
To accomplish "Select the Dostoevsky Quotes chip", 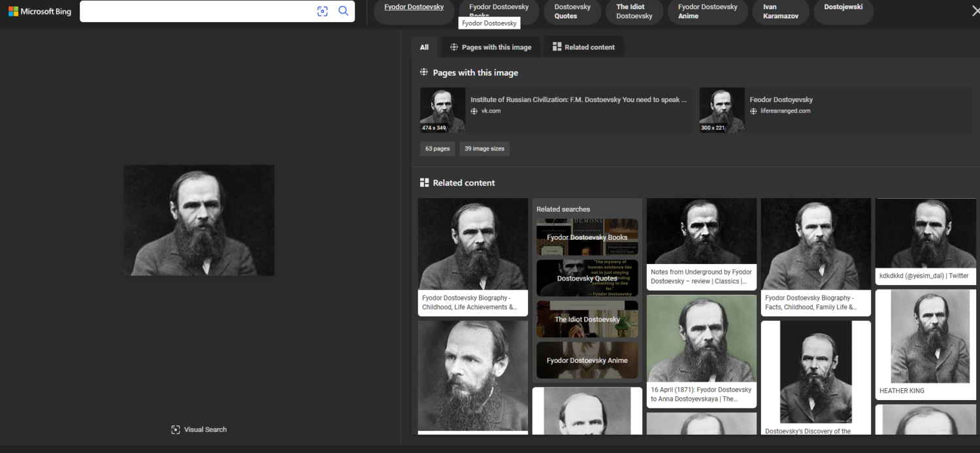I will pos(572,11).
